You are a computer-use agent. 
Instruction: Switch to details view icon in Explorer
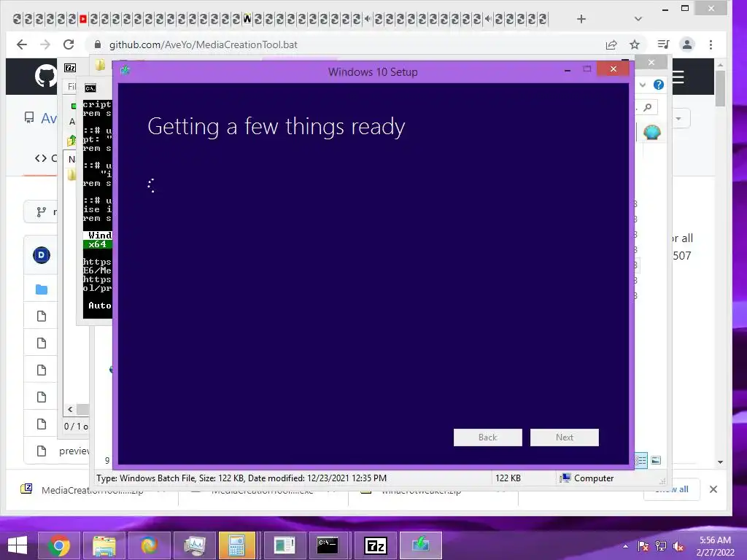tap(640, 460)
